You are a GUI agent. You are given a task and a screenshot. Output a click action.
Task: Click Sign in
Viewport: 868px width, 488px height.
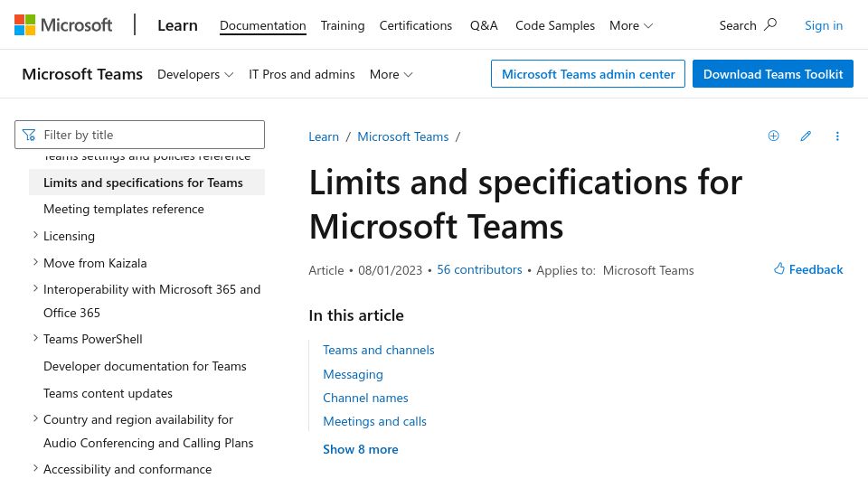(x=824, y=25)
